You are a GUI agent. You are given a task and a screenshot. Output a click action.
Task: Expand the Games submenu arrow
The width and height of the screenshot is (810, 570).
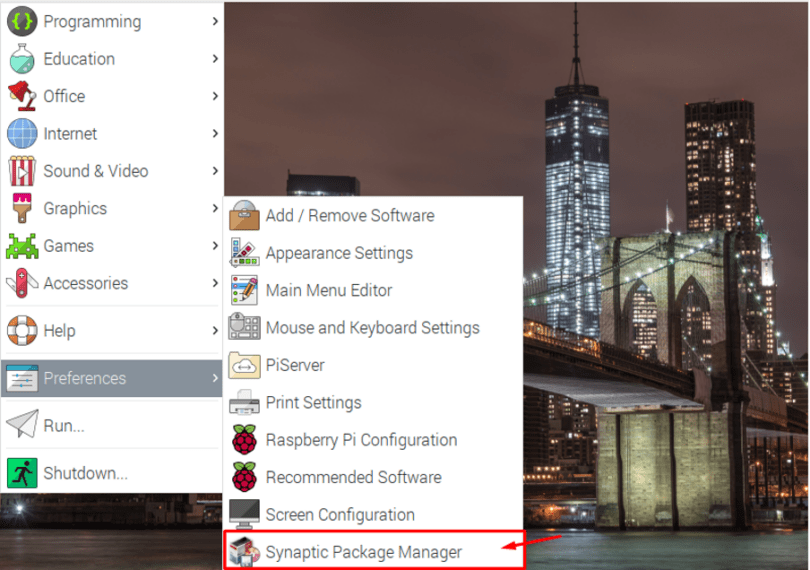point(215,246)
